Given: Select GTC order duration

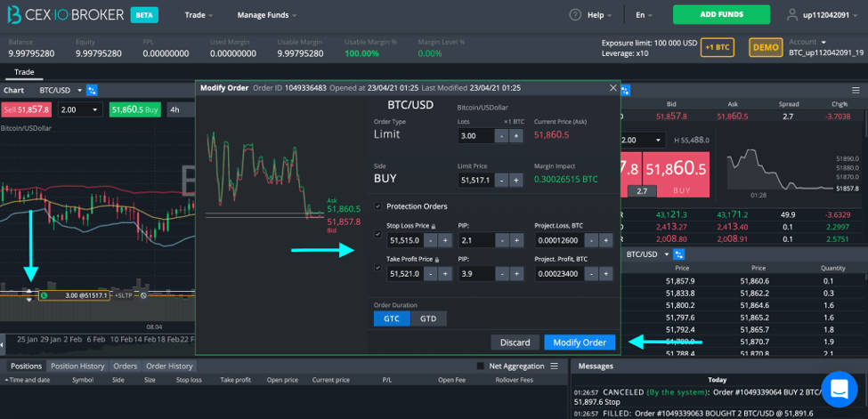Looking at the screenshot, I should (392, 318).
